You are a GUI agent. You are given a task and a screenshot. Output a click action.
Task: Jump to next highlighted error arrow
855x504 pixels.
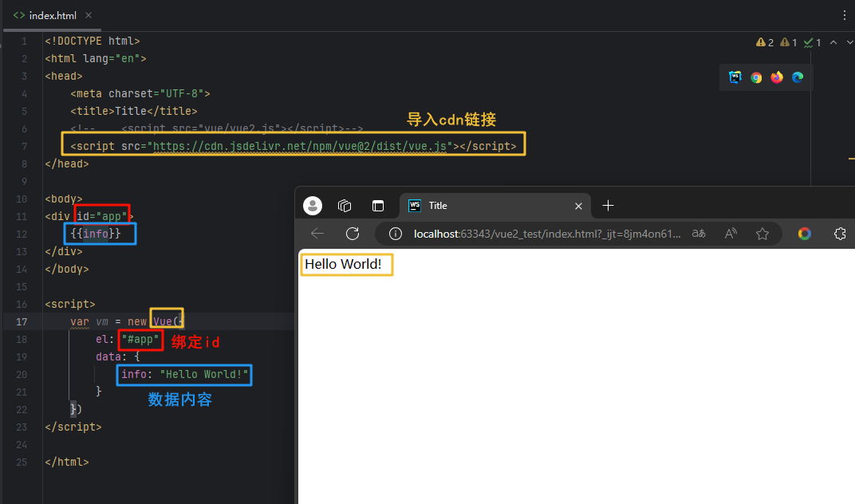(849, 42)
